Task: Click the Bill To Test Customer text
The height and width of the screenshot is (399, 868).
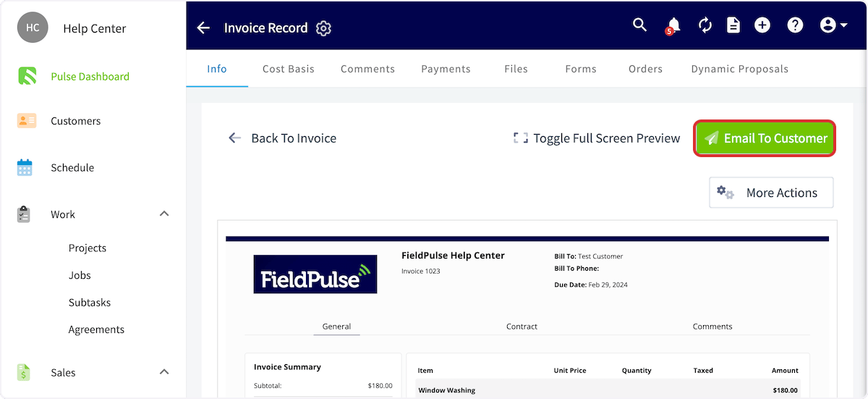Action: [588, 256]
